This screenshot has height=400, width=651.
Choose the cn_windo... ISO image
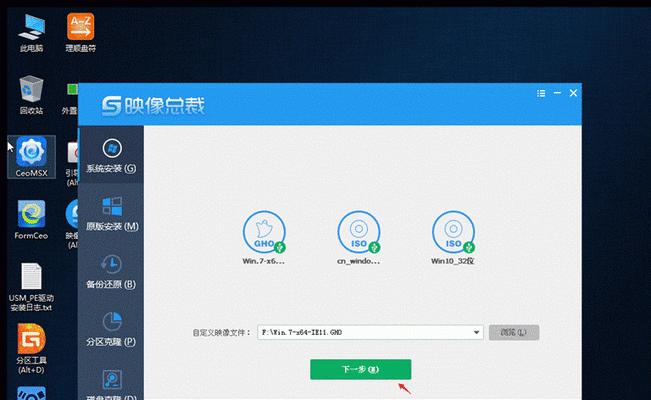tap(359, 238)
